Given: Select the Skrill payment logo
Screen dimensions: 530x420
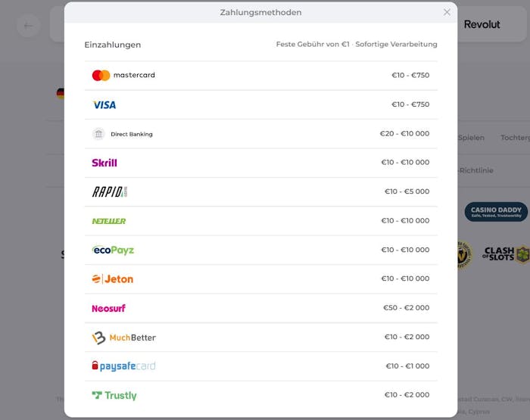Looking at the screenshot, I should 104,163.
